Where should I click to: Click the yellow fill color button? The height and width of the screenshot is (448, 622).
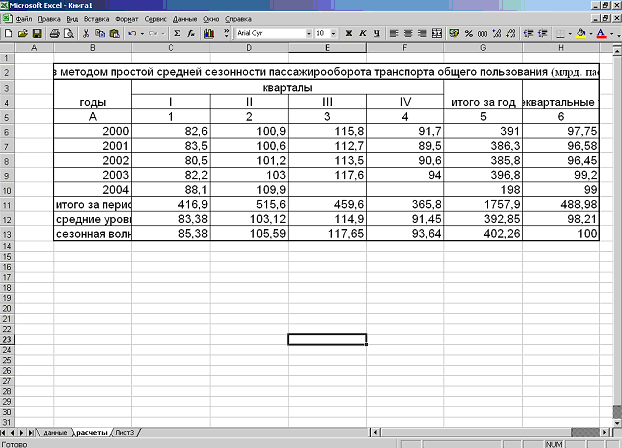pos(581,33)
